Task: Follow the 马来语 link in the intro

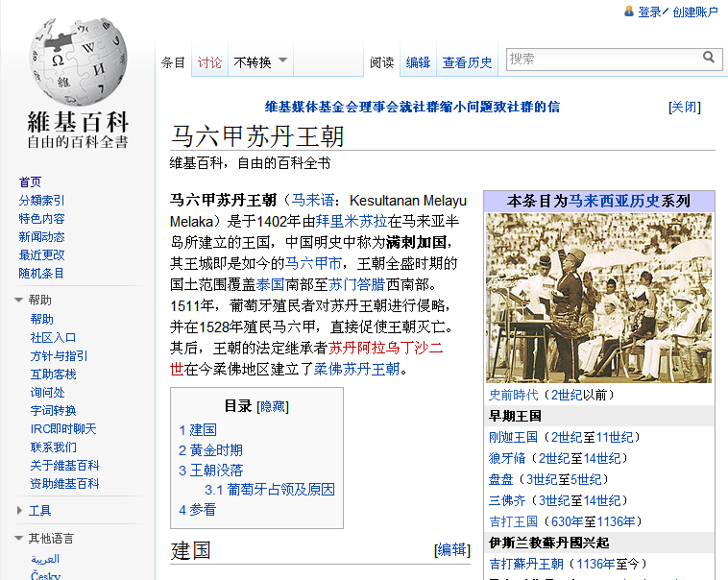Action: (312, 200)
